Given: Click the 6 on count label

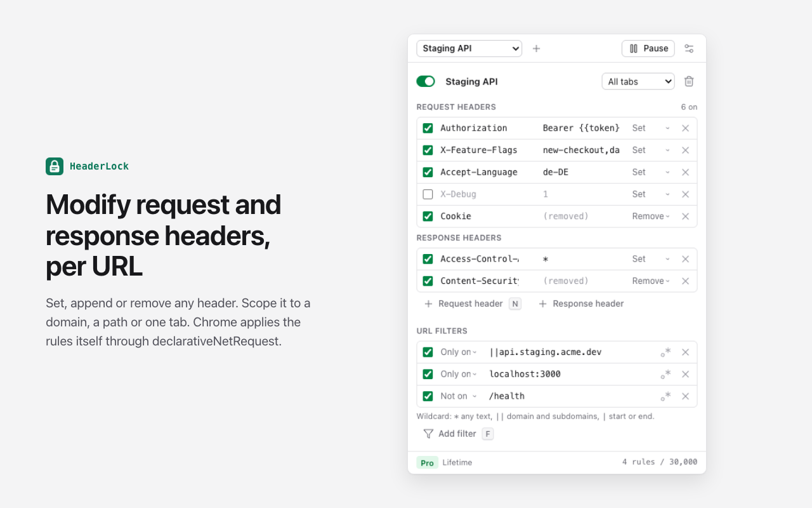Looking at the screenshot, I should [689, 107].
